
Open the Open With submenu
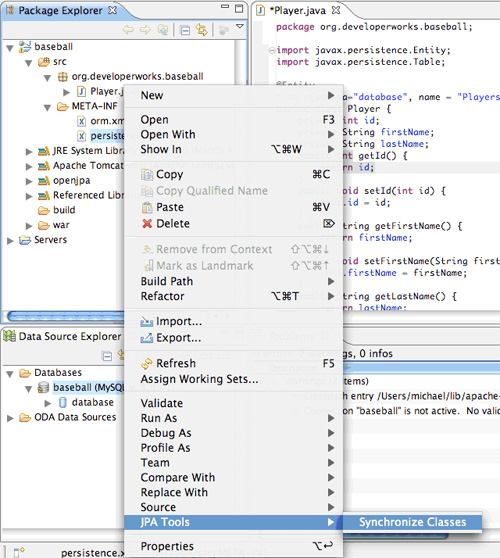pyautogui.click(x=233, y=135)
